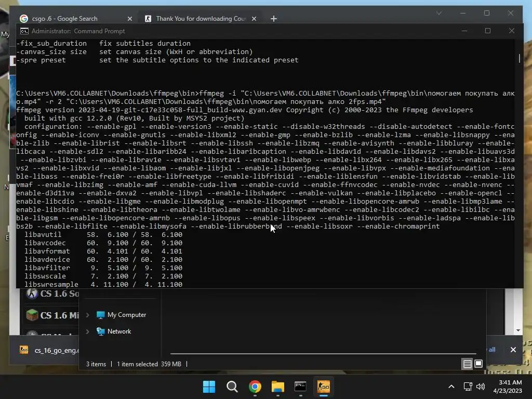The height and width of the screenshot is (399, 532).
Task: Open a new Chrome tab
Action: click(274, 19)
